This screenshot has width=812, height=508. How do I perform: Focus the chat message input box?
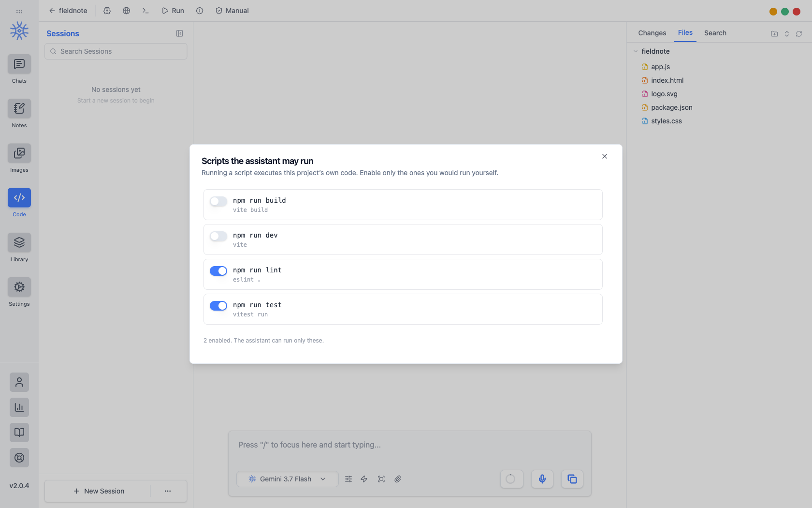(410, 445)
